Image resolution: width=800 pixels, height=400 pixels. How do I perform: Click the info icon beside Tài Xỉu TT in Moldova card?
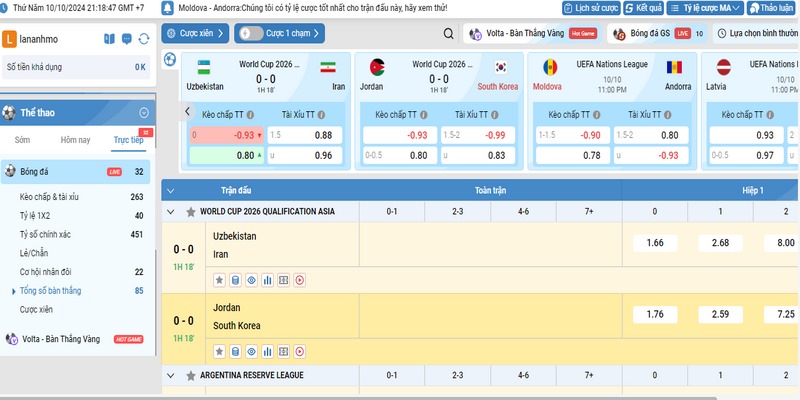click(668, 115)
